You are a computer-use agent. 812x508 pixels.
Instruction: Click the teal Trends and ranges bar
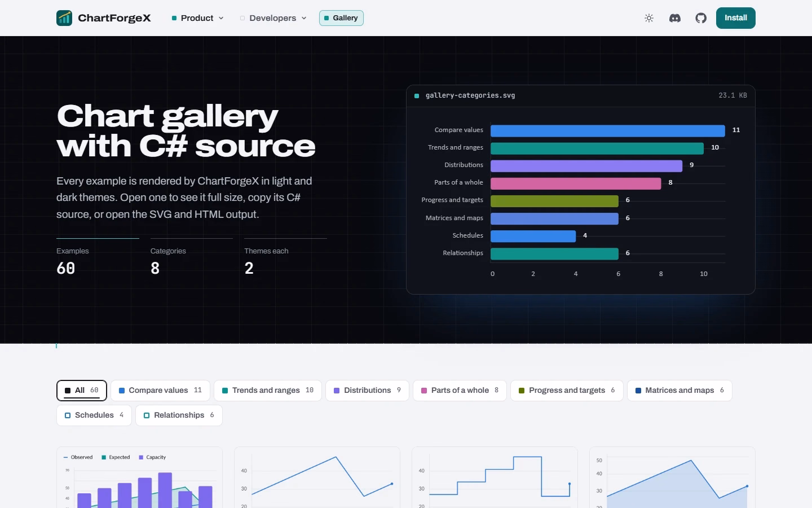point(597,148)
